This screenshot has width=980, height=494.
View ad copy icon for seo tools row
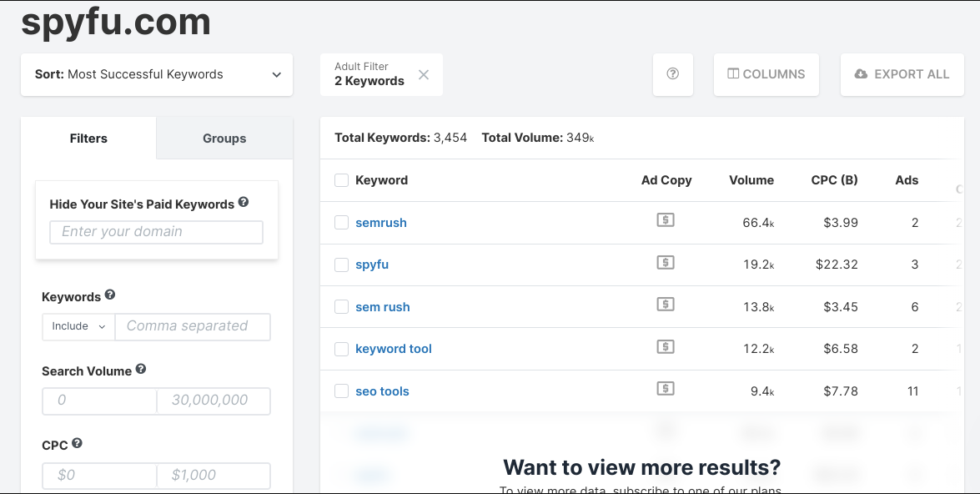click(x=666, y=389)
